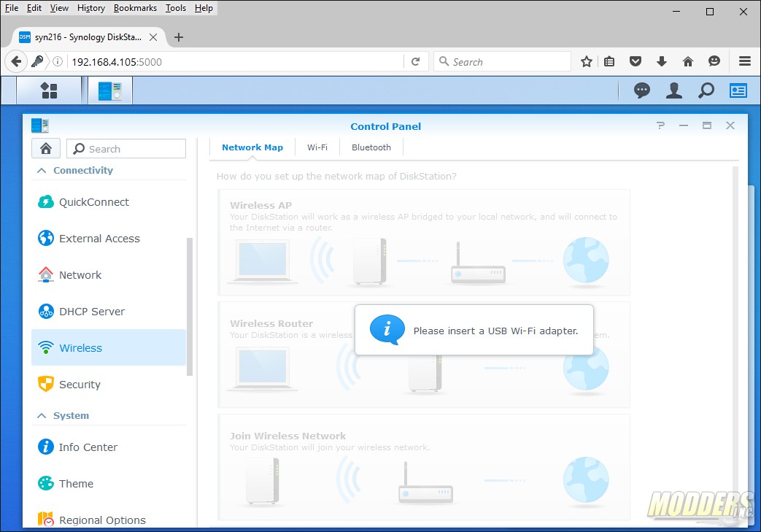Image resolution: width=761 pixels, height=532 pixels.
Task: Open Info Center
Action: [x=109, y=447]
